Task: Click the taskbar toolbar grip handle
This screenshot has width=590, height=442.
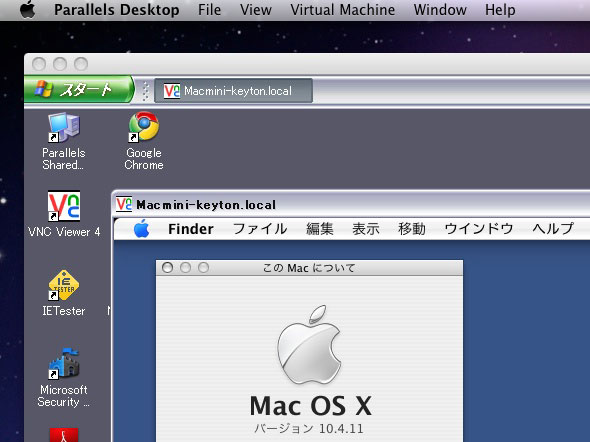Action: pos(146,90)
